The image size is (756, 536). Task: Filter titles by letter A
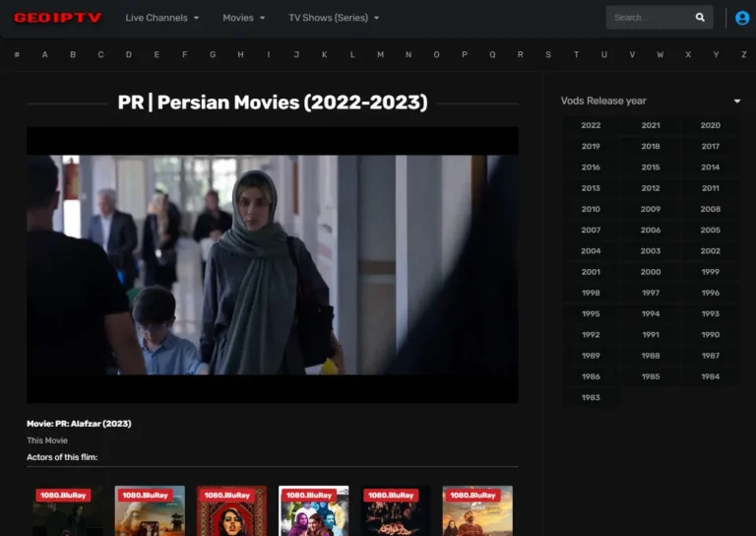coord(44,54)
